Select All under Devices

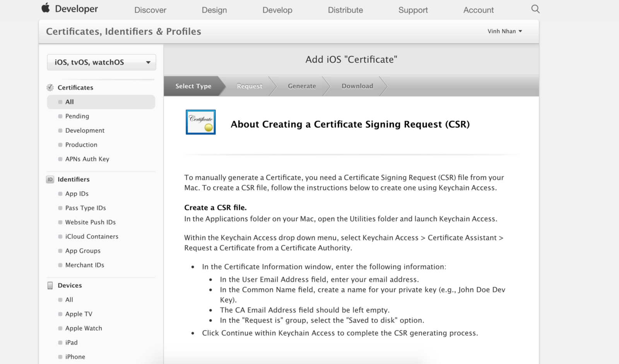pos(69,300)
